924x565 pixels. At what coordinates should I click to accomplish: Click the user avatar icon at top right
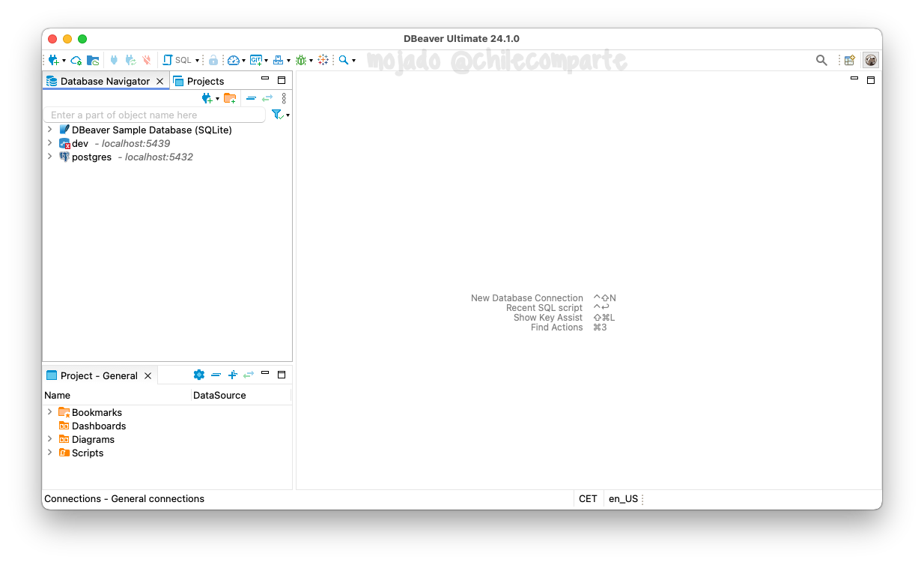click(x=870, y=60)
